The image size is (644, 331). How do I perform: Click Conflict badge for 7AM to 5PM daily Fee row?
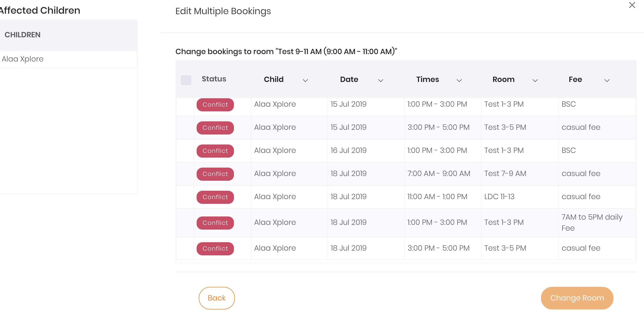(215, 223)
